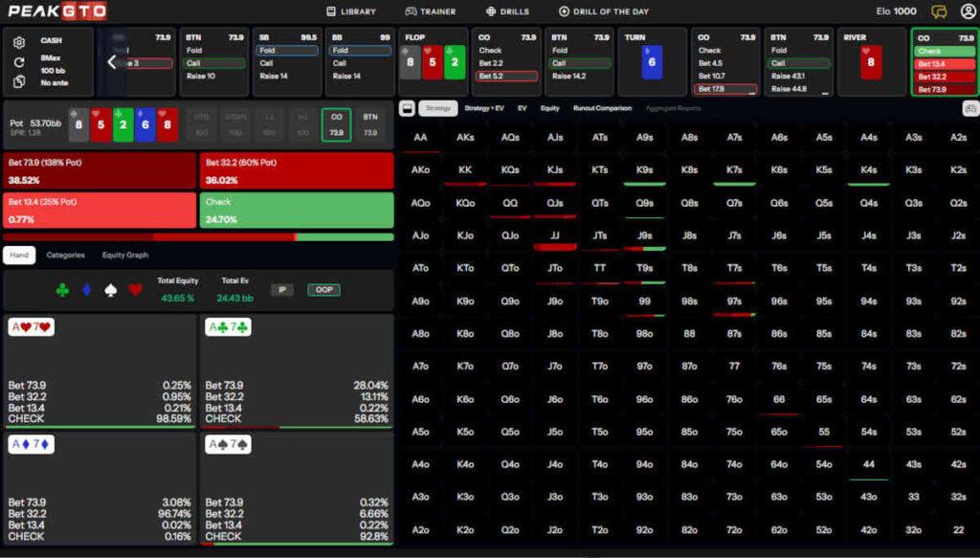Choose Bet 32.2 in the final CO card
The image size is (980, 558).
[x=945, y=77]
